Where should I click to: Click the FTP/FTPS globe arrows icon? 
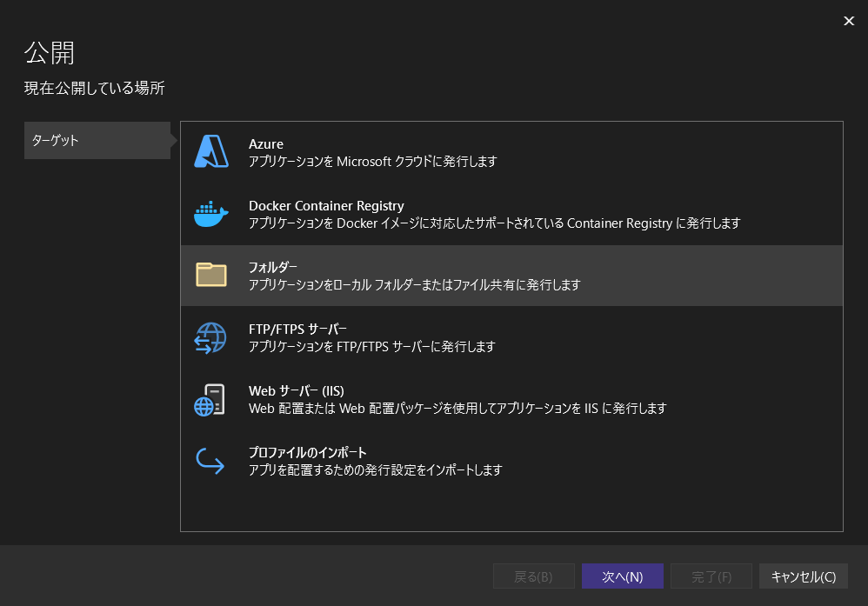tap(210, 337)
